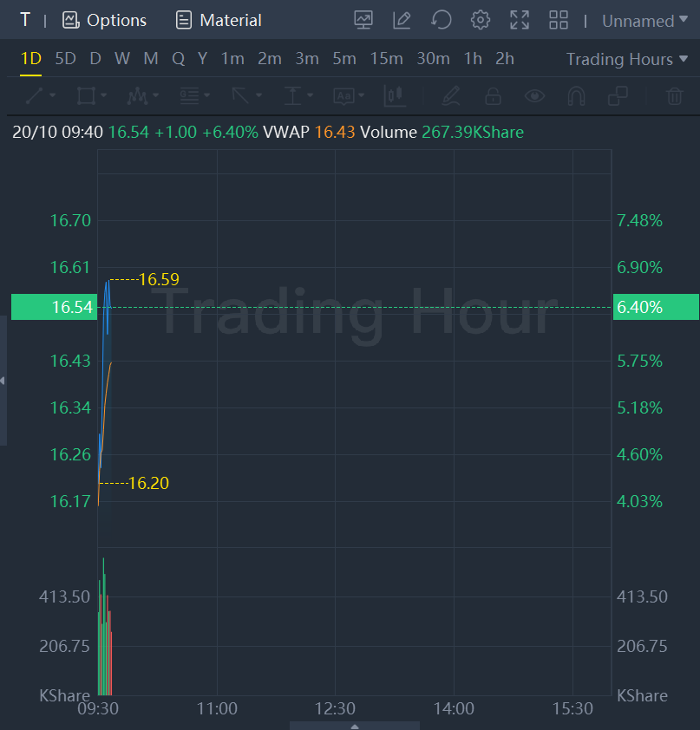
Task: Enter fullscreen with the expand icon
Action: point(520,21)
